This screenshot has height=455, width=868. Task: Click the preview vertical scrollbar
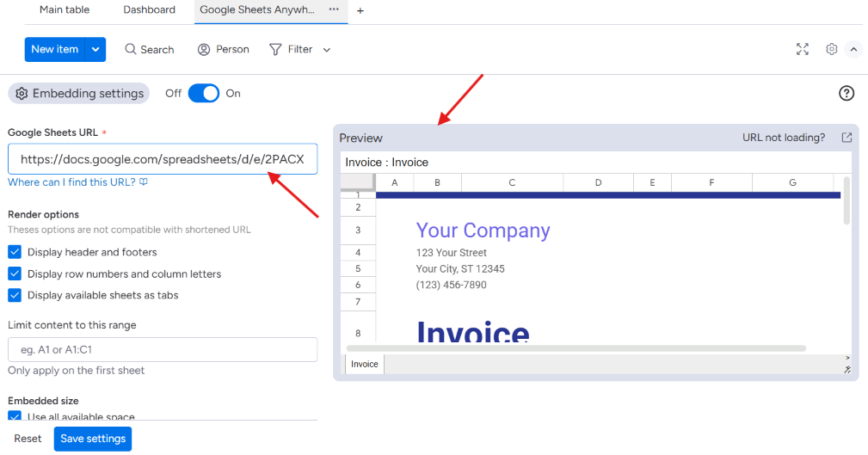(x=846, y=200)
